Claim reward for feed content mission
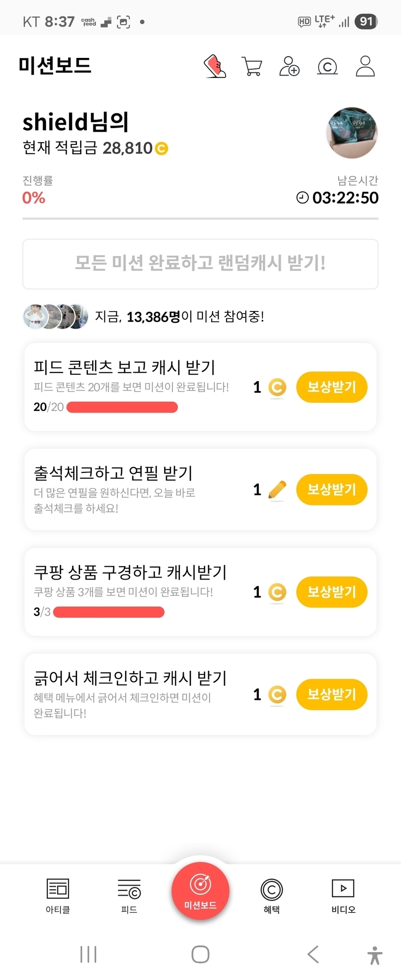Viewport: 401px width, 980px height. click(331, 387)
